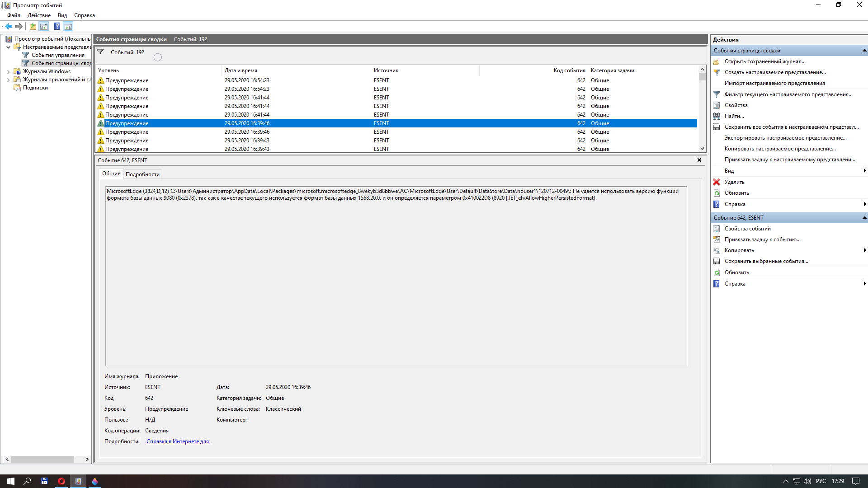Expand Help (Справка) submenu in top actions

(x=864, y=204)
